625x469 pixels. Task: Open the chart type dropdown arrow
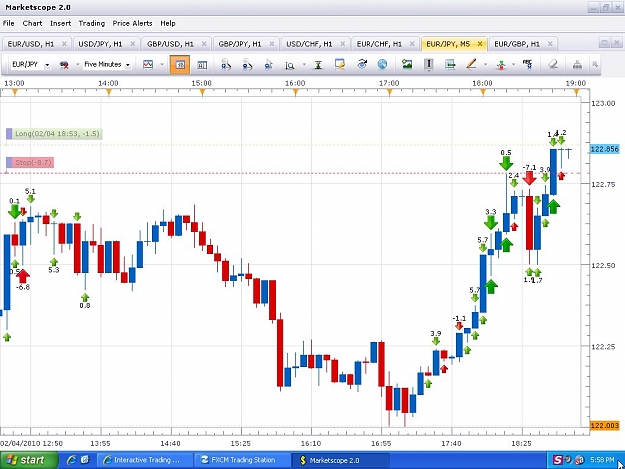(161, 65)
